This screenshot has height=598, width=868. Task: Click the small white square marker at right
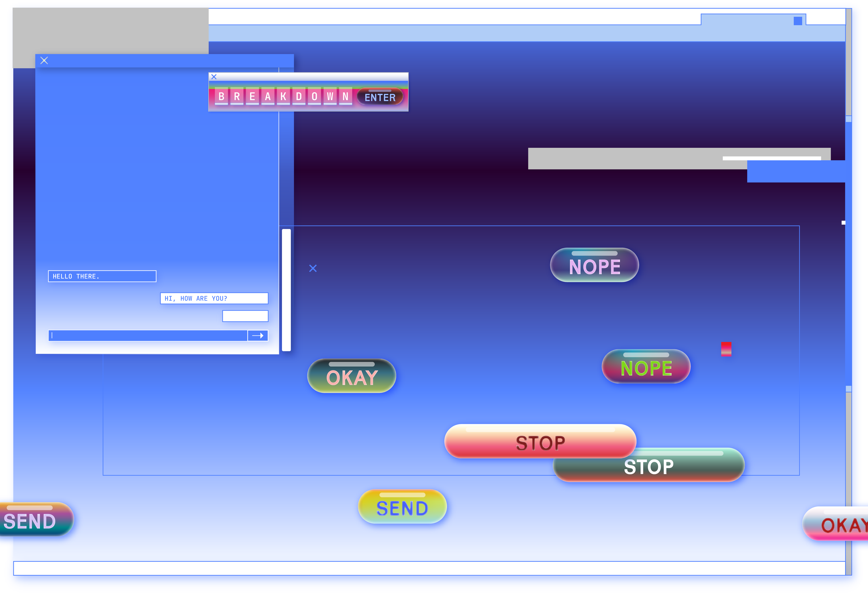843,222
